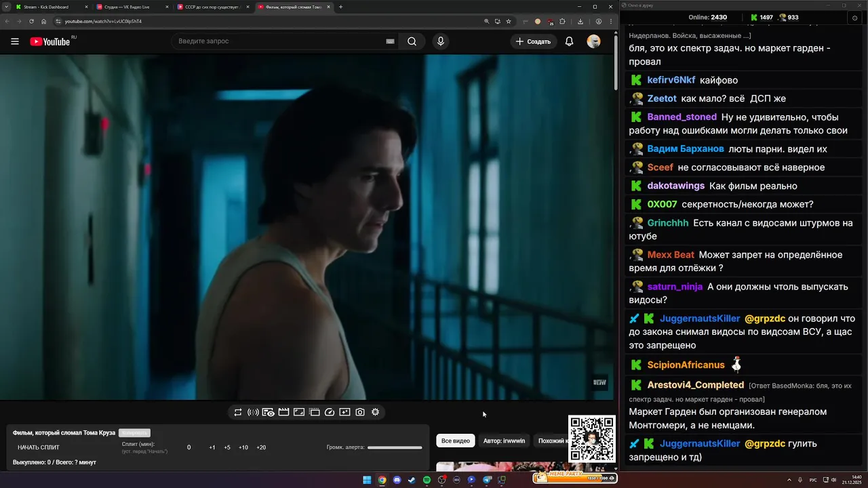
Task: Click username saturn_ninja in chat
Action: tap(675, 286)
